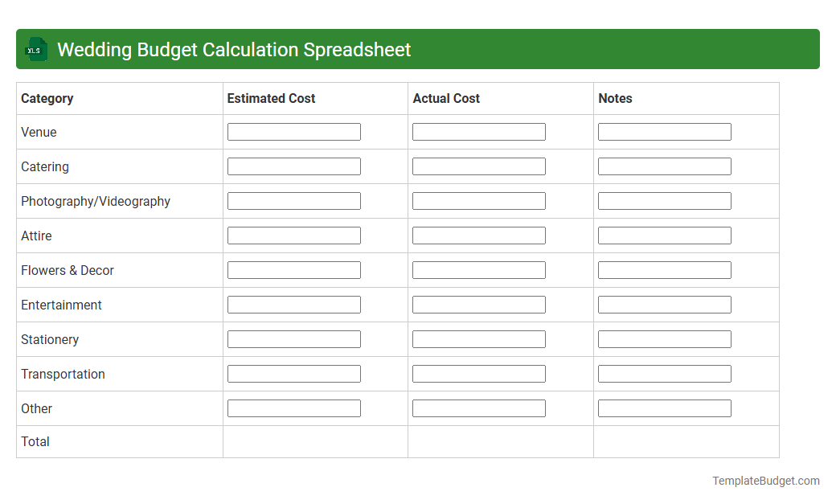The image size is (836, 504).
Task: Click the Transportation actual cost field
Action: [478, 373]
